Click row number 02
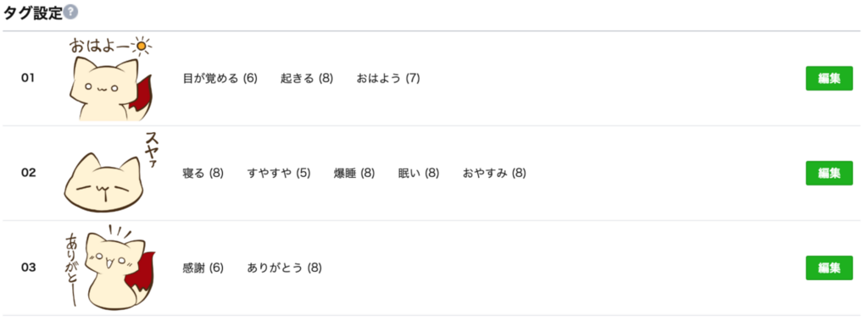 click(x=28, y=173)
